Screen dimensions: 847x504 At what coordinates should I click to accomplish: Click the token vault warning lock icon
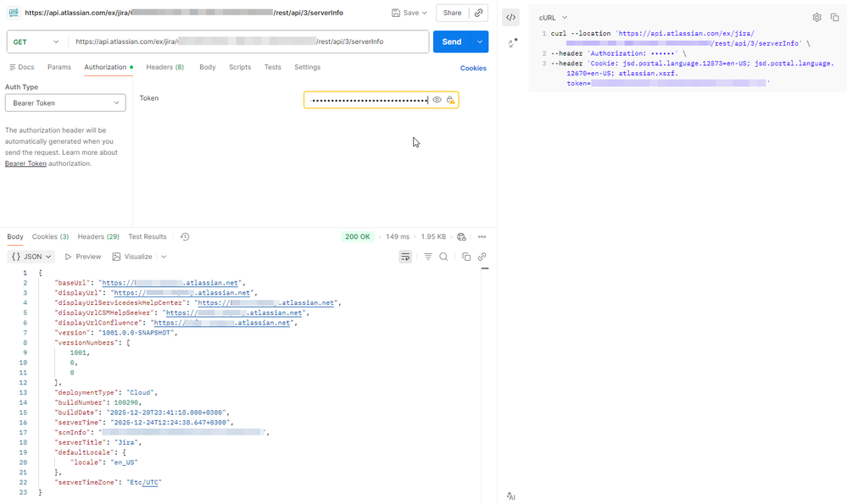450,100
